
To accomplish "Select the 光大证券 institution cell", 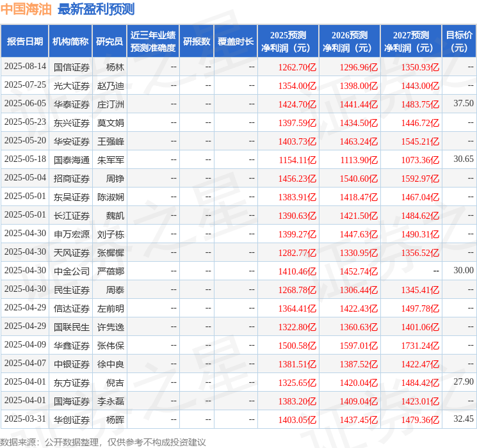I will click(x=72, y=86).
